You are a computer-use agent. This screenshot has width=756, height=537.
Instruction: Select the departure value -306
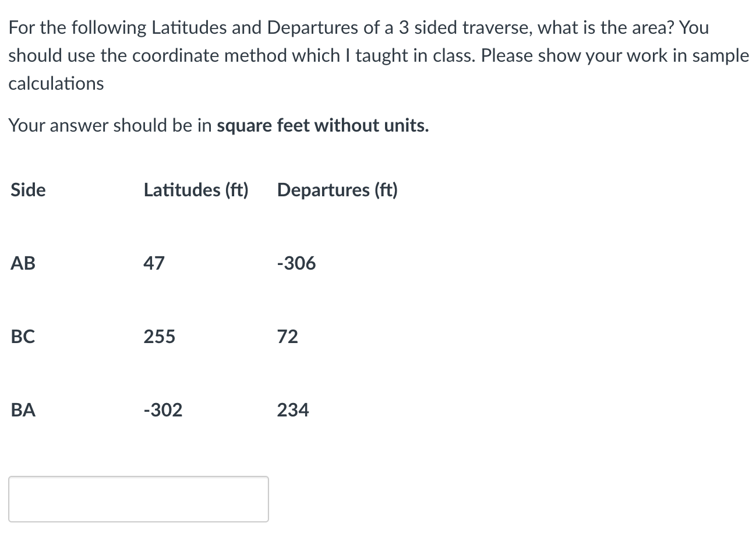click(296, 263)
